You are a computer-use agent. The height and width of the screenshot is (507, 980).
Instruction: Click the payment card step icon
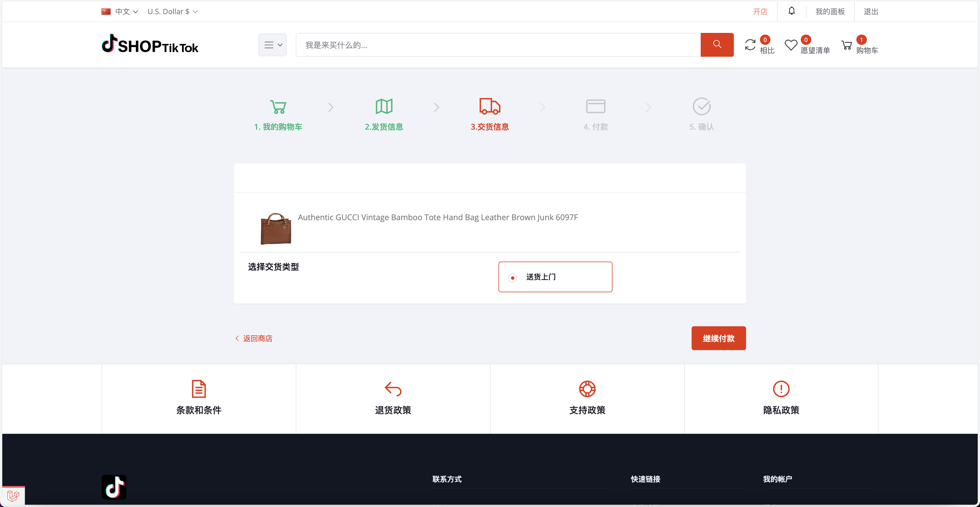tap(595, 106)
